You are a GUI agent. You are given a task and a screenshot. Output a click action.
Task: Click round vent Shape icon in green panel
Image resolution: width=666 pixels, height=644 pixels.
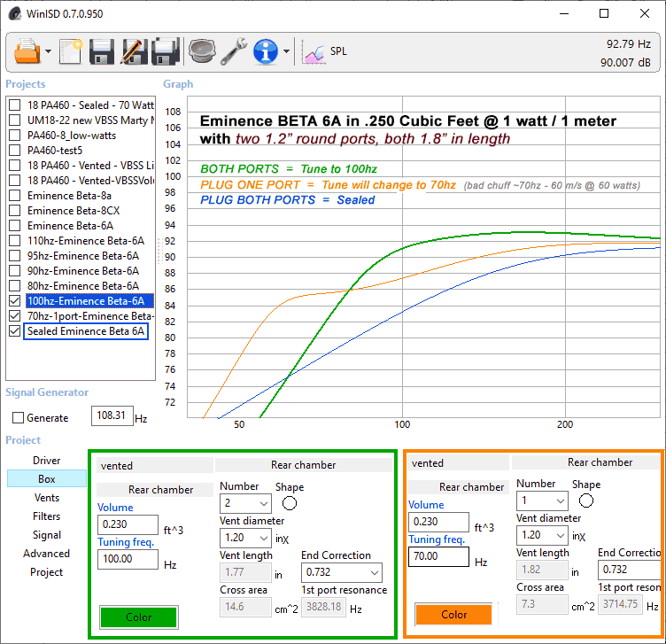point(290,503)
